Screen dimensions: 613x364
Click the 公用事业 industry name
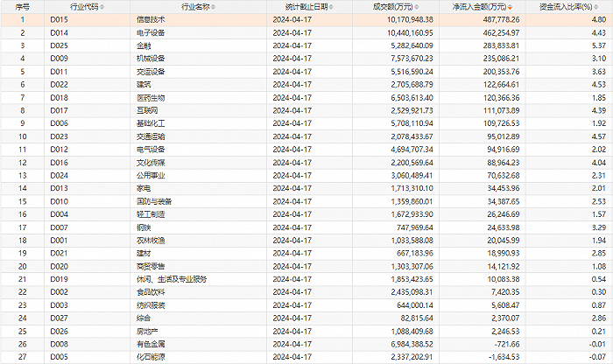point(151,175)
